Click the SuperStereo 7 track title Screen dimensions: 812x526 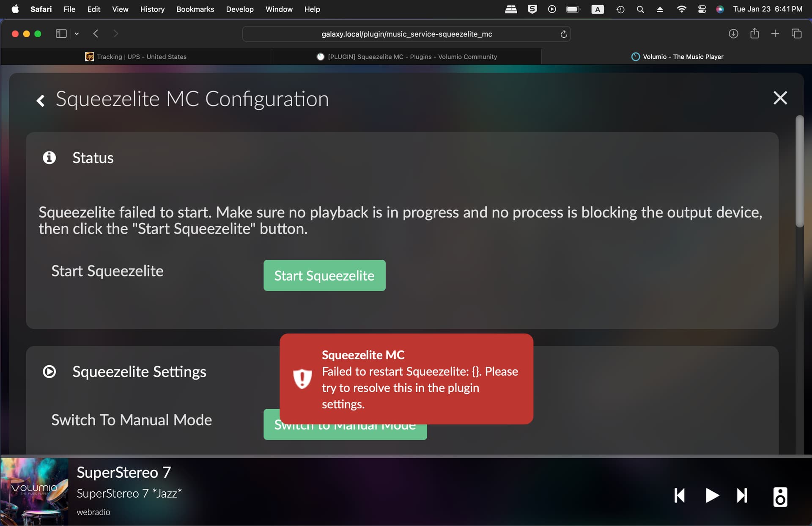pos(123,472)
